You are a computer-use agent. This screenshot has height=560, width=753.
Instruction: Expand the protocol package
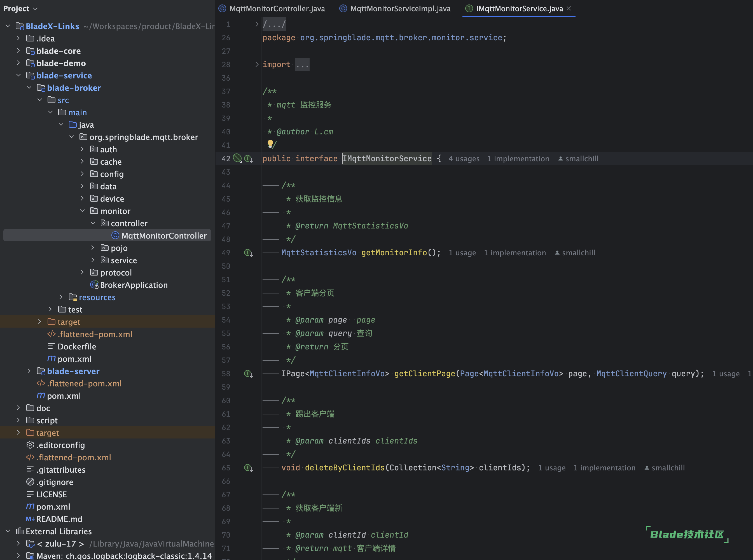(x=82, y=272)
